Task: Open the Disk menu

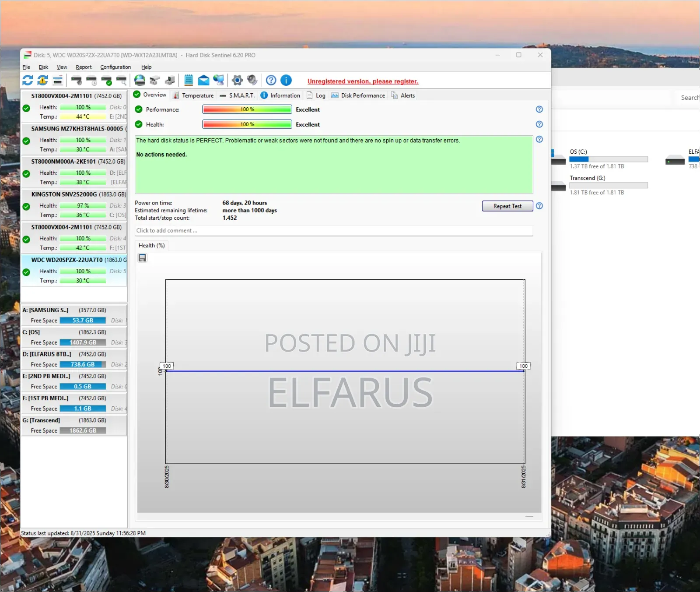Action: click(43, 67)
